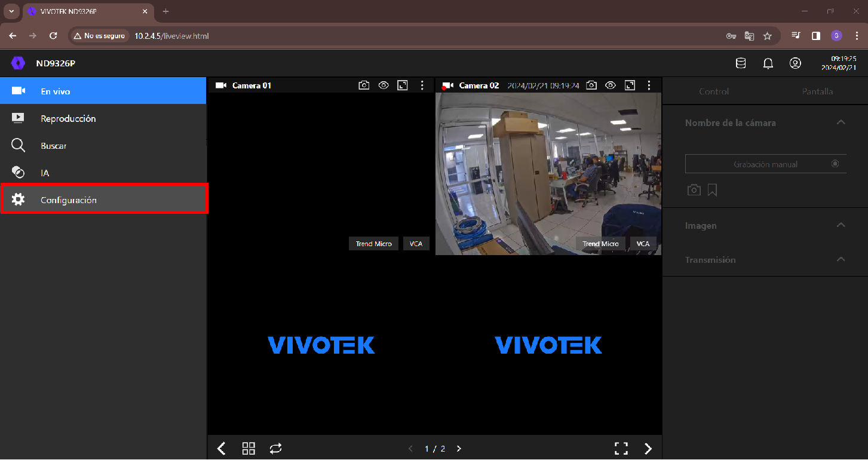Expand Camera 02 to full view
Viewport: 868px width, 460px height.
pyautogui.click(x=630, y=85)
